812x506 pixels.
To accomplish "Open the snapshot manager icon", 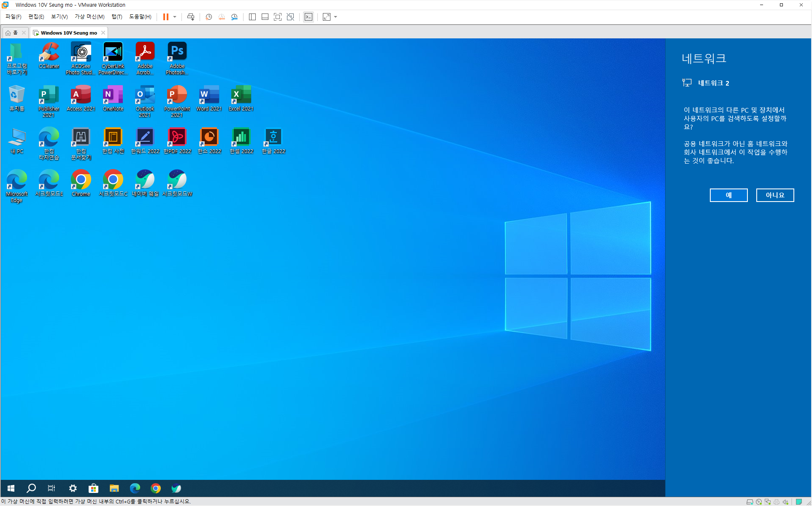I will [x=234, y=17].
